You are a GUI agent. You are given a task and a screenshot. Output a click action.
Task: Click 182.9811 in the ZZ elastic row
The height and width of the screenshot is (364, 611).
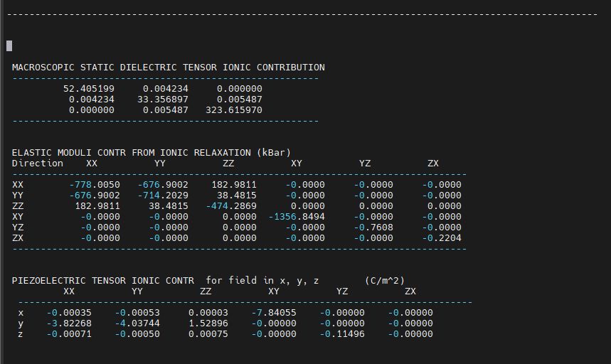point(97,206)
